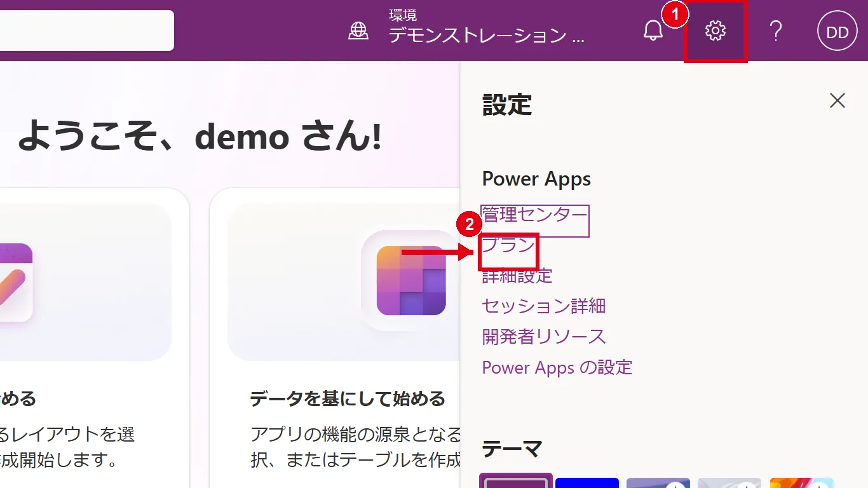This screenshot has width=868, height=488.
Task: Open the プラン link
Action: 509,245
